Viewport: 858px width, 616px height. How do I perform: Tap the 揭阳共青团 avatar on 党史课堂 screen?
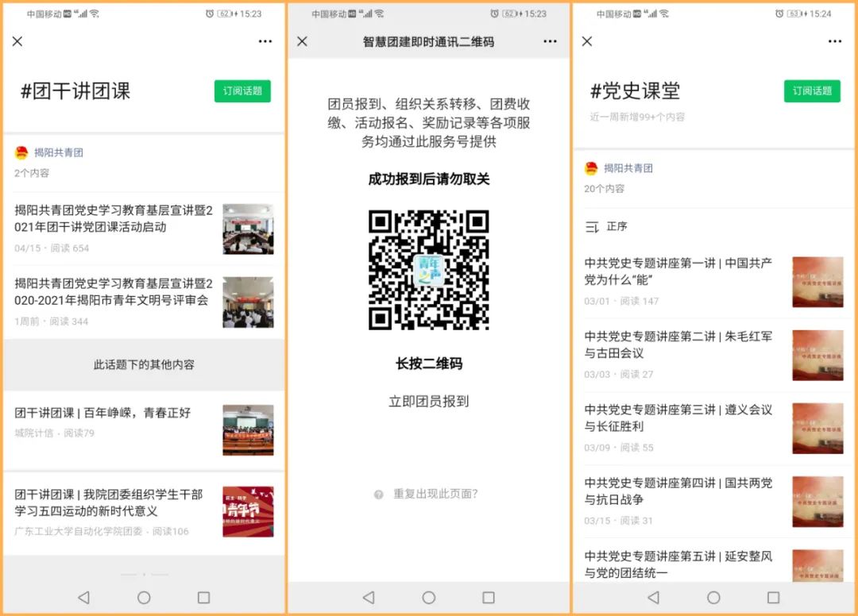[591, 168]
